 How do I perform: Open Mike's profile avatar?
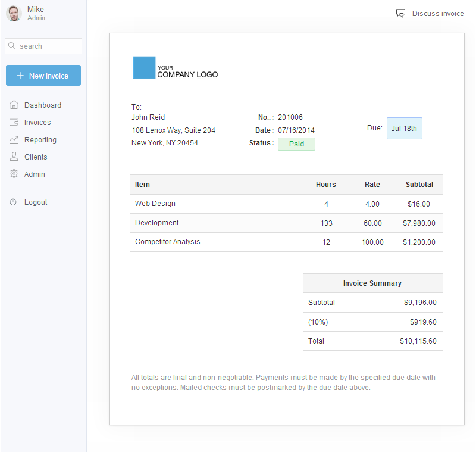pyautogui.click(x=14, y=13)
